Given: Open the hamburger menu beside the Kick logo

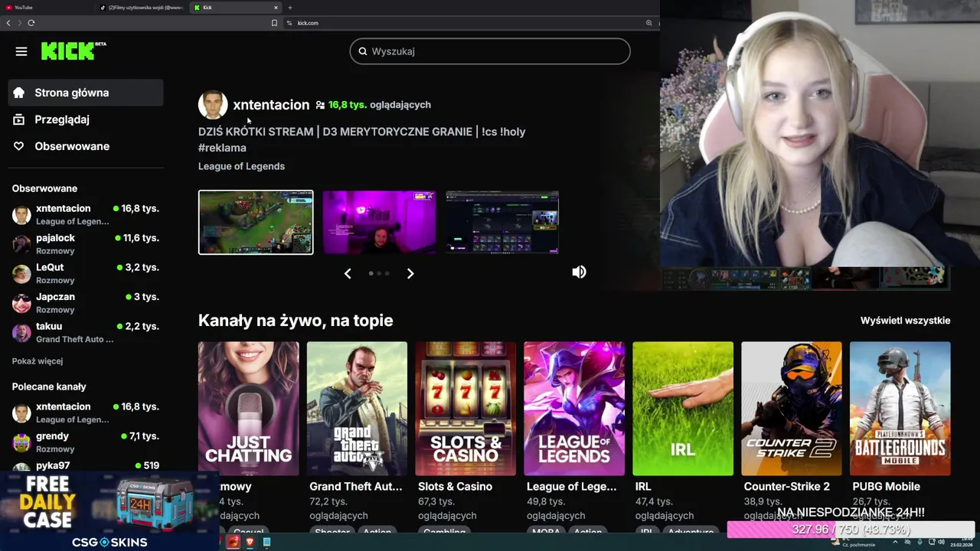Looking at the screenshot, I should click(x=21, y=51).
